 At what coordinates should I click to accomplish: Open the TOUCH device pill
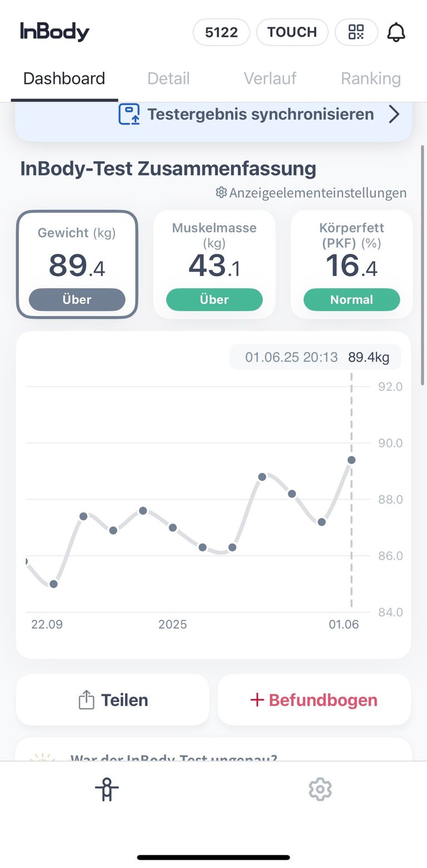click(x=292, y=32)
